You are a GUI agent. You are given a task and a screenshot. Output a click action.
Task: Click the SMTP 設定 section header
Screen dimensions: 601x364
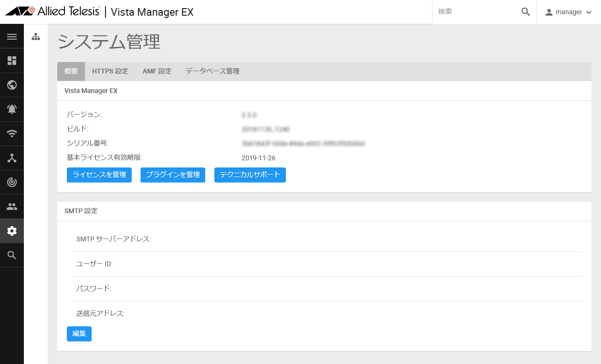point(81,211)
